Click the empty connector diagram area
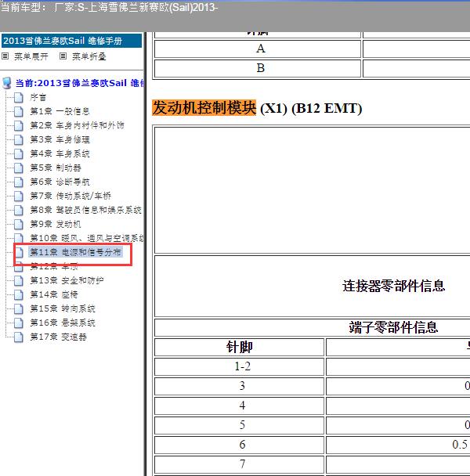 click(313, 190)
